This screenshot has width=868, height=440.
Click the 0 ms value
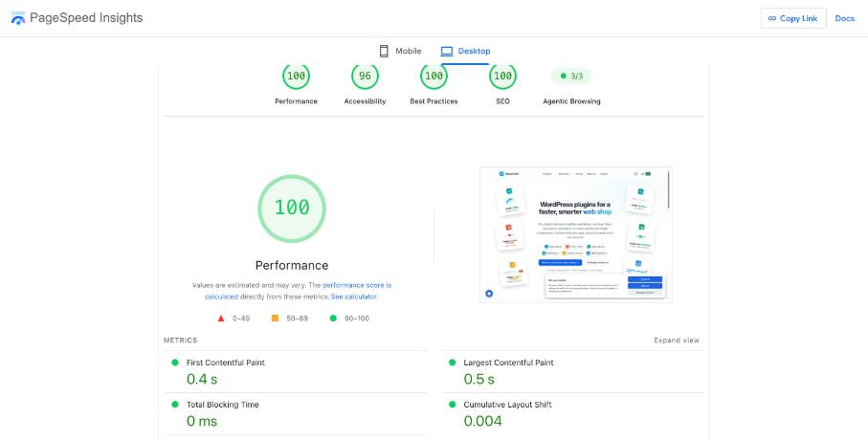pos(202,421)
